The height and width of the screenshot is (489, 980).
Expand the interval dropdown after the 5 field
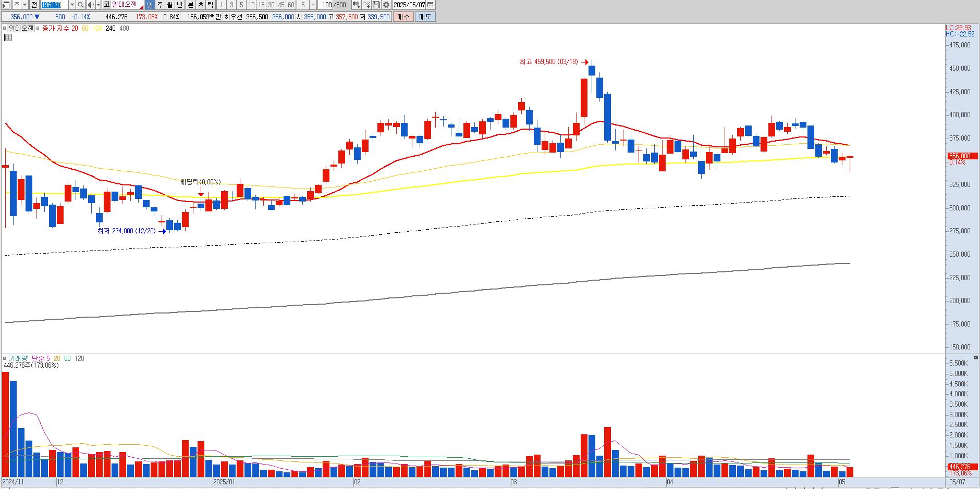click(313, 5)
